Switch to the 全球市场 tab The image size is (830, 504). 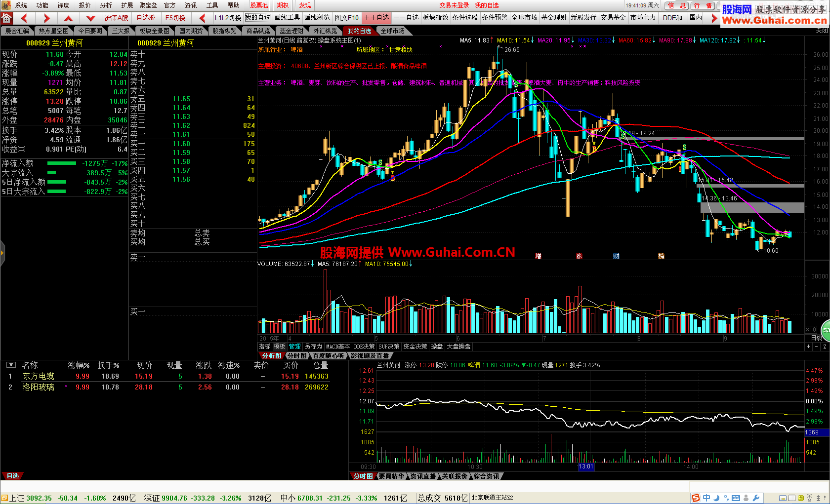[x=393, y=31]
